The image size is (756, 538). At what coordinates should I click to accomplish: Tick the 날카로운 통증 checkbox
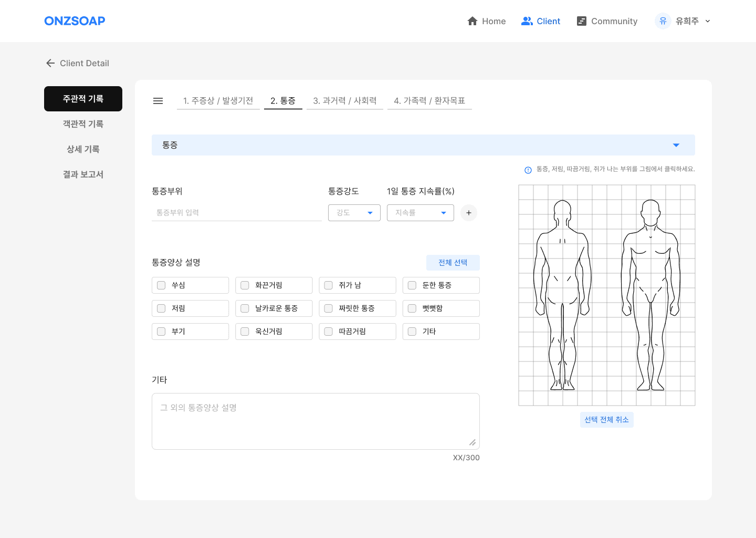click(245, 308)
